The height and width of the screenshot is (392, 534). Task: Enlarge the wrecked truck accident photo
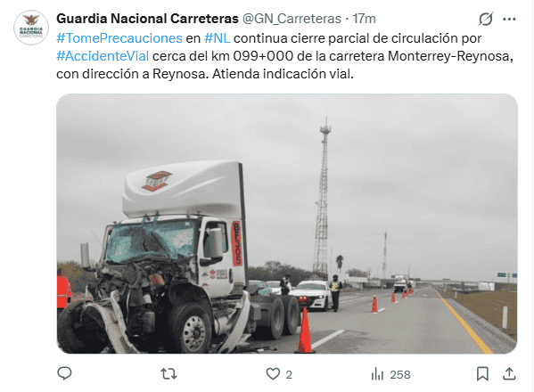click(x=287, y=224)
